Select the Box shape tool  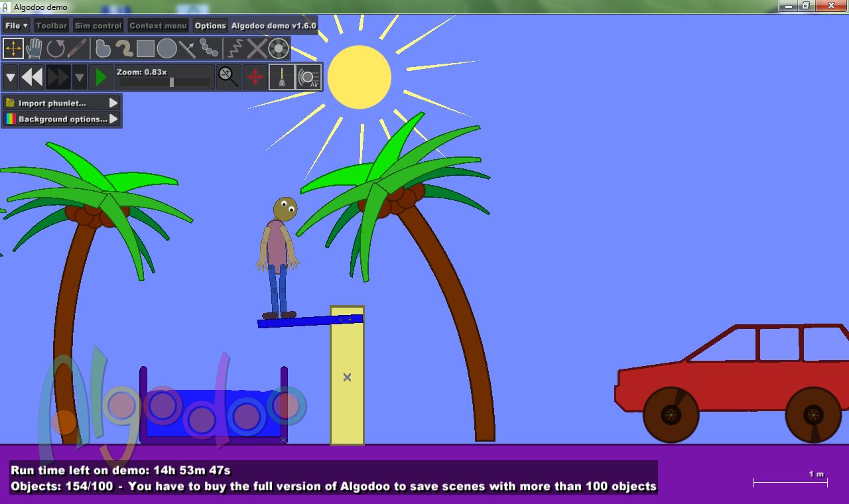[146, 48]
